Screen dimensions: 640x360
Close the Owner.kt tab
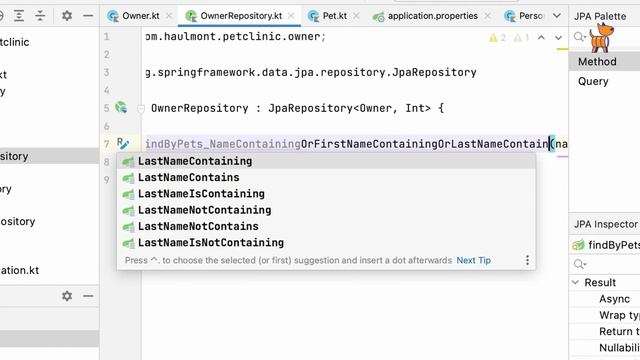tap(169, 16)
